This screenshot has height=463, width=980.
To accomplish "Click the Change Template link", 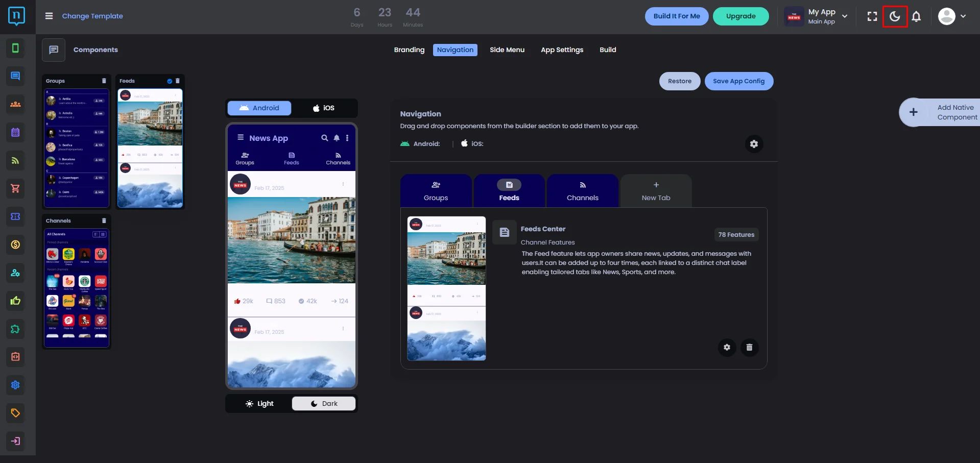I will (92, 16).
